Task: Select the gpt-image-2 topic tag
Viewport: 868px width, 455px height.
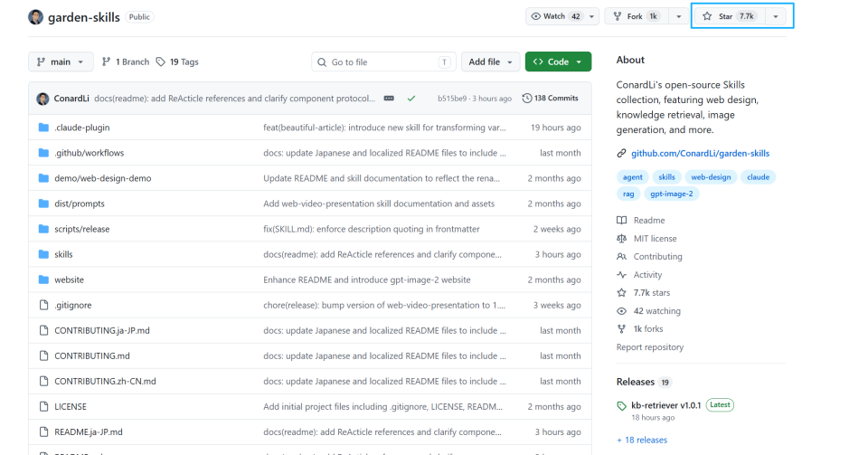Action: point(672,194)
